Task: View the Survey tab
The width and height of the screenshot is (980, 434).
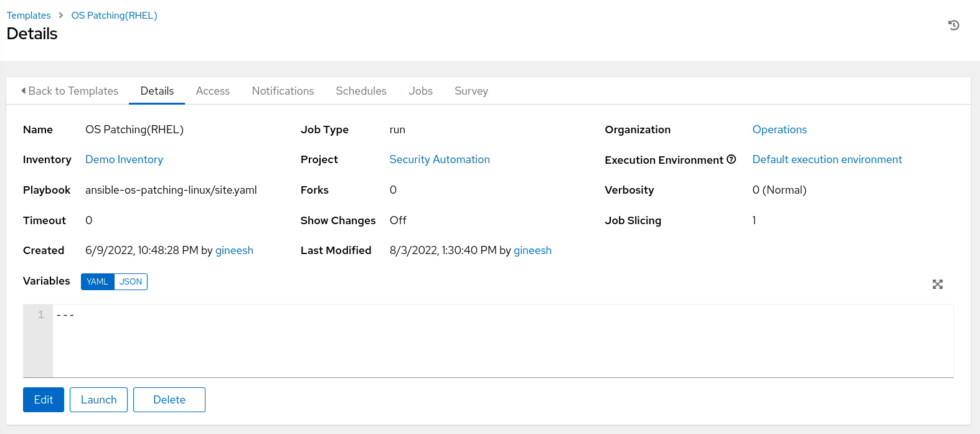Action: [x=471, y=91]
